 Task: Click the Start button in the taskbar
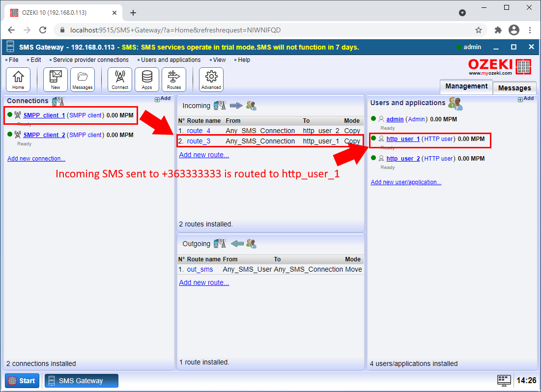pyautogui.click(x=22, y=381)
